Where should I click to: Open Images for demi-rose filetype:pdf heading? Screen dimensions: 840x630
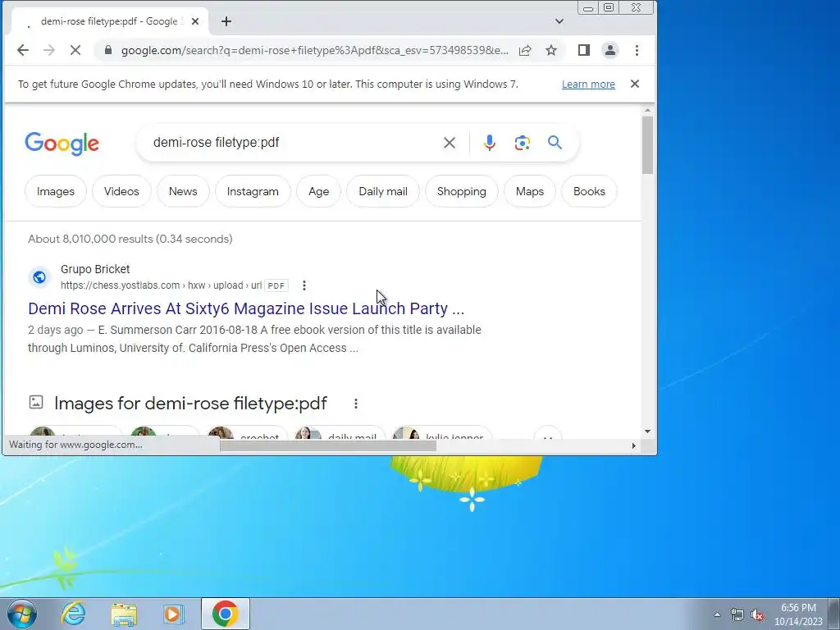190,404
